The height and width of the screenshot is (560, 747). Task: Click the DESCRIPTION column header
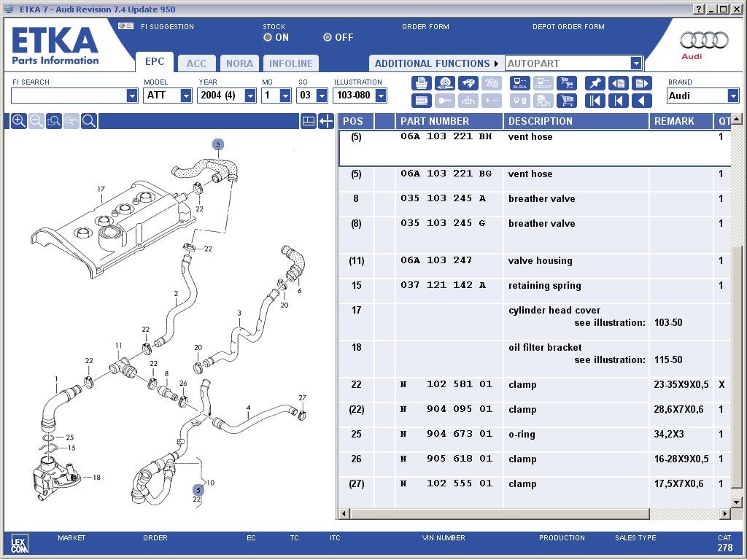(x=576, y=121)
